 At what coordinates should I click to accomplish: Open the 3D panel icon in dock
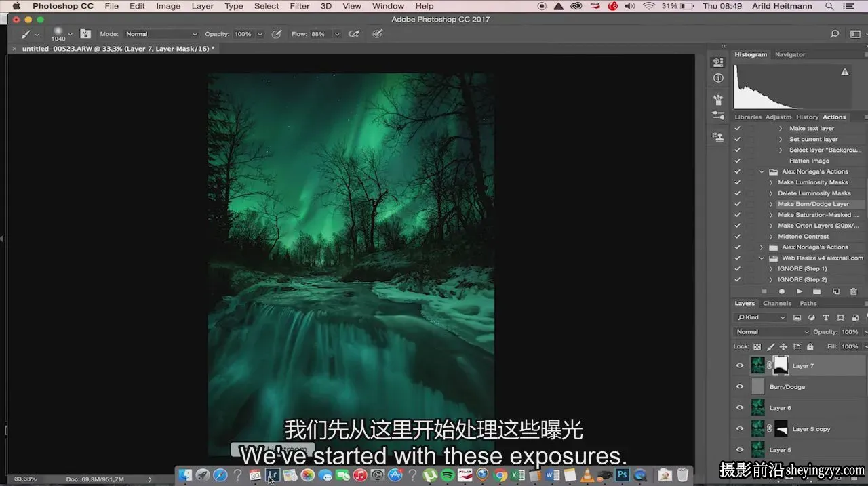[x=718, y=62]
